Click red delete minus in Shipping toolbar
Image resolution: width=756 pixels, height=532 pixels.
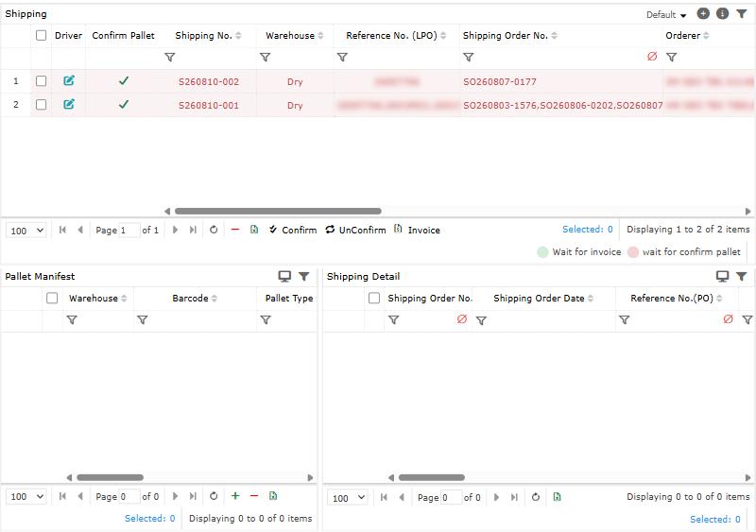click(234, 230)
